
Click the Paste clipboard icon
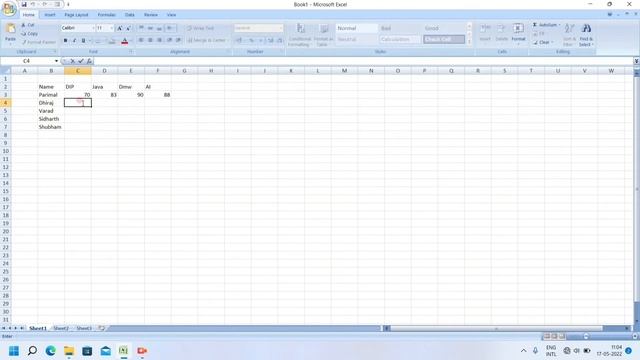pos(10,29)
